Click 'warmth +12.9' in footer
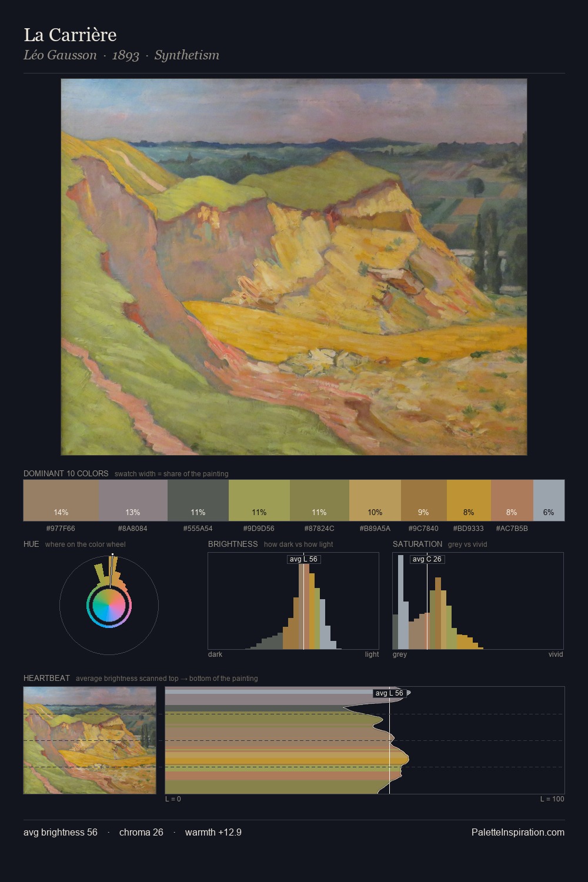 pyautogui.click(x=213, y=832)
